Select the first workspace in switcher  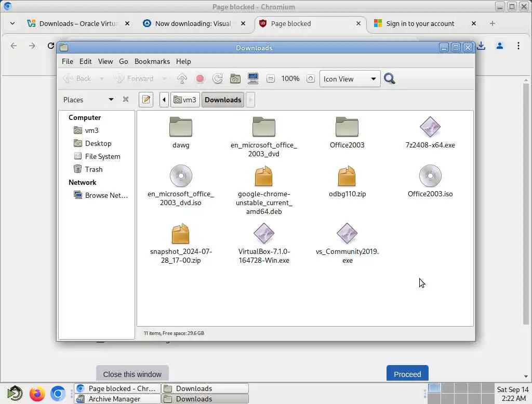coord(434,388)
